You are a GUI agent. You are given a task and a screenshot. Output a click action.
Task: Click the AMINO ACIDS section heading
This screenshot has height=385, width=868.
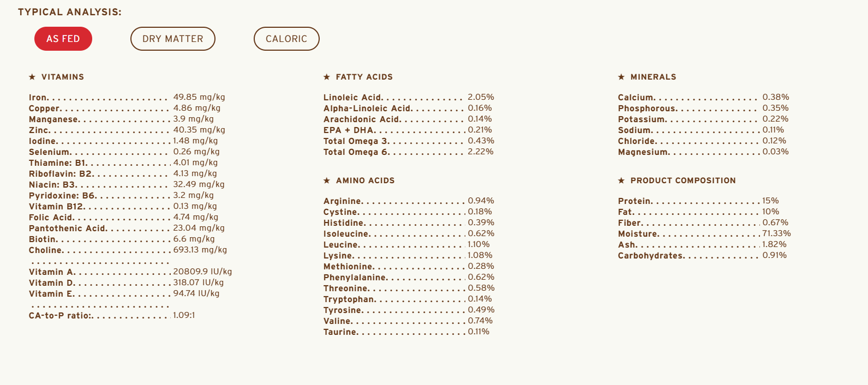[x=366, y=181]
